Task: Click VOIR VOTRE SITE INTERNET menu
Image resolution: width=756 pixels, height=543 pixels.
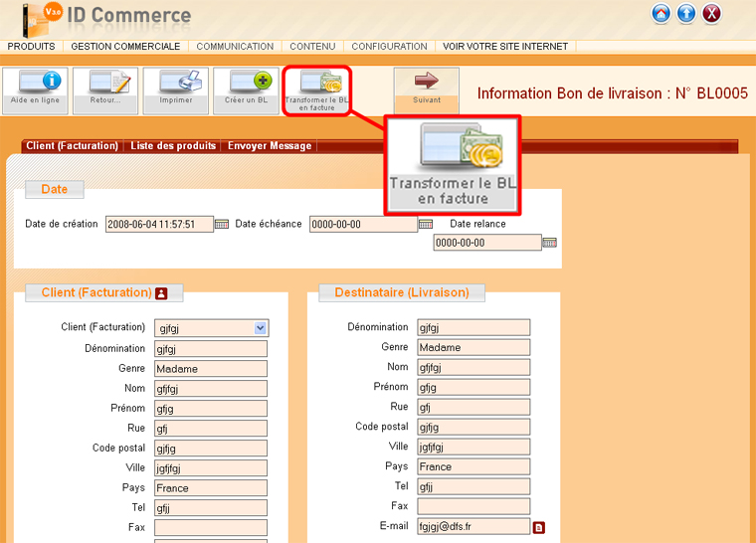Action: tap(505, 47)
